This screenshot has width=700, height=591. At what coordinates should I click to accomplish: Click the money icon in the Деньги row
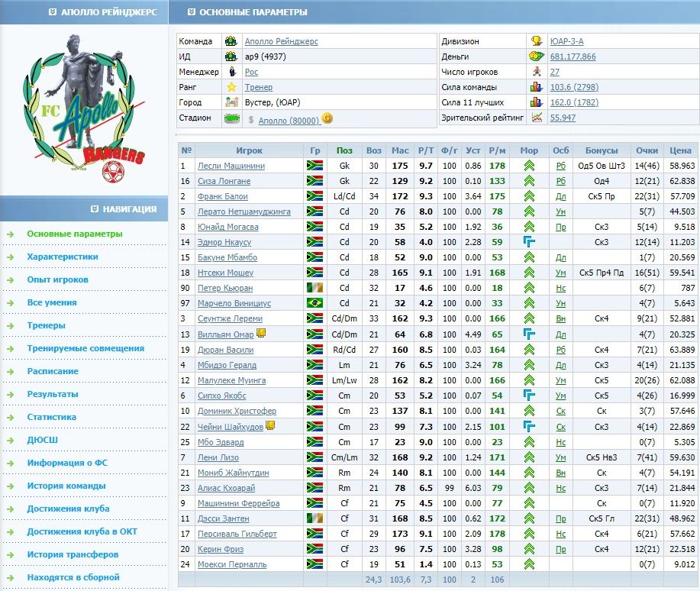pyautogui.click(x=537, y=57)
